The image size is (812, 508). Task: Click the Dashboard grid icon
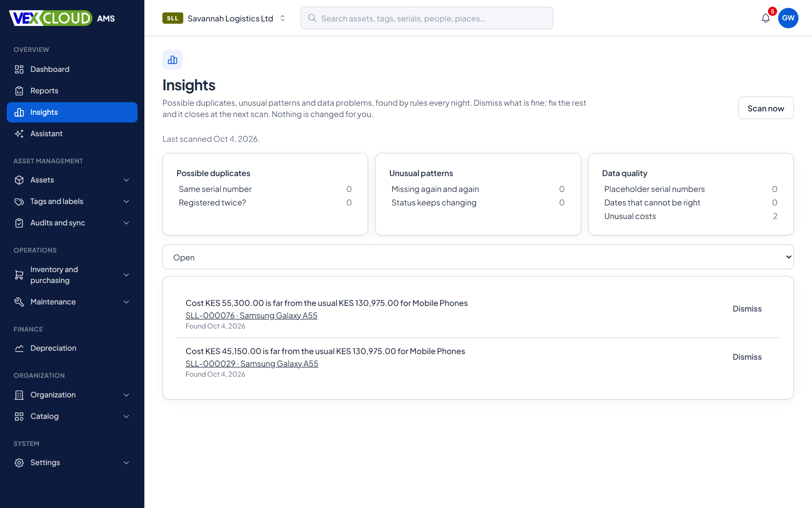(19, 69)
